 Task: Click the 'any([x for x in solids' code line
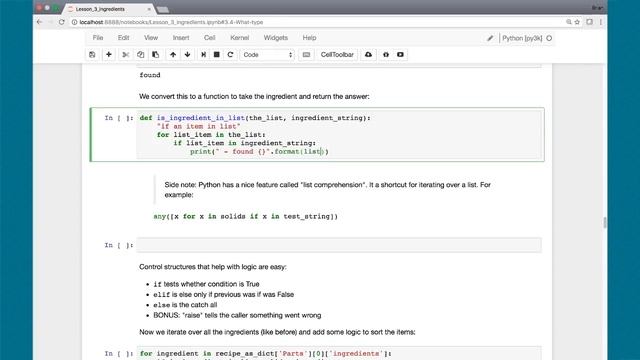point(246,216)
